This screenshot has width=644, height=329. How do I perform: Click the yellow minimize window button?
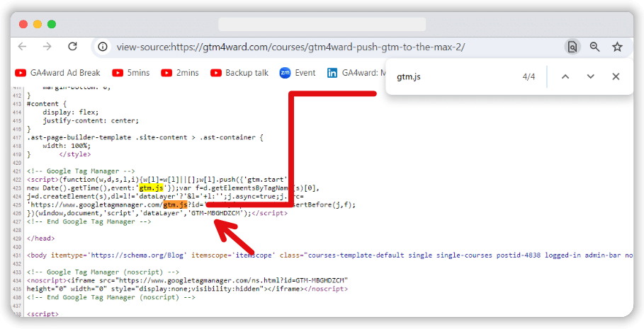(x=38, y=24)
